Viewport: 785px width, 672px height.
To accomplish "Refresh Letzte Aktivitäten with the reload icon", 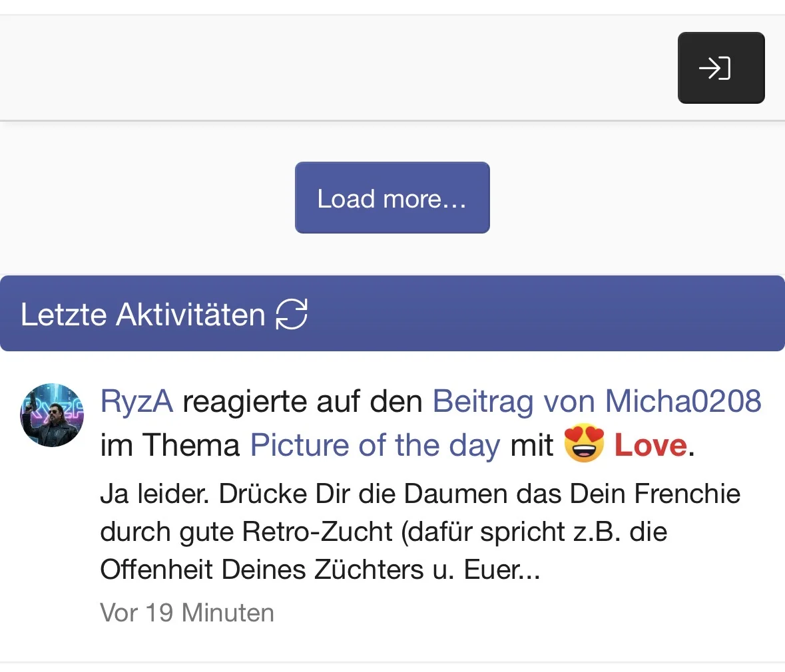I will pyautogui.click(x=292, y=314).
